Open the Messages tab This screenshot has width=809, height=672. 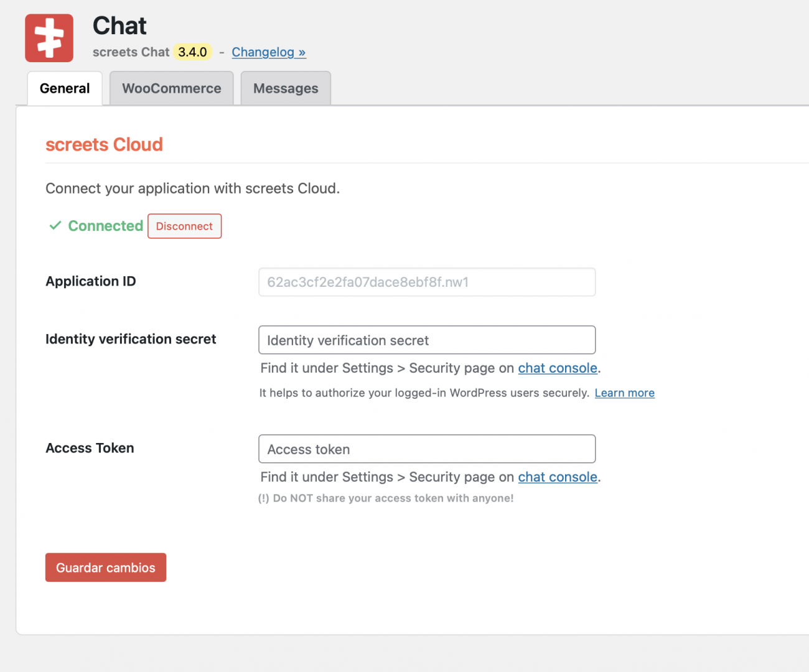[x=286, y=88]
